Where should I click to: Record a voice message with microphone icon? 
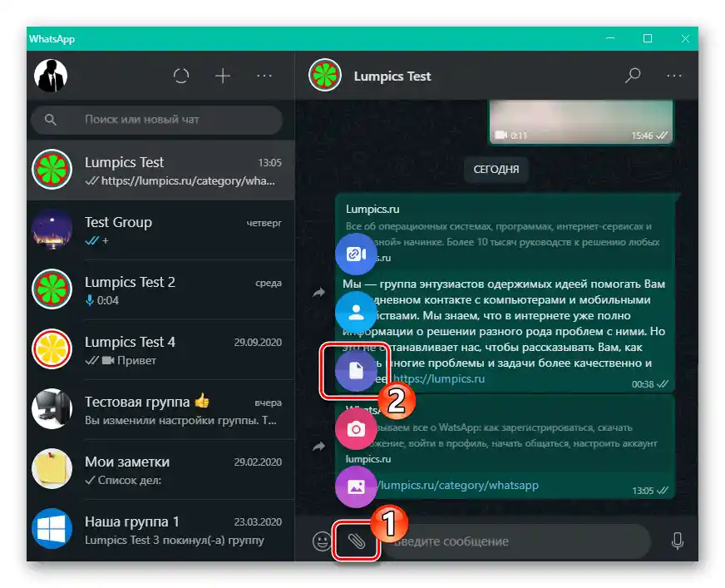(x=678, y=541)
